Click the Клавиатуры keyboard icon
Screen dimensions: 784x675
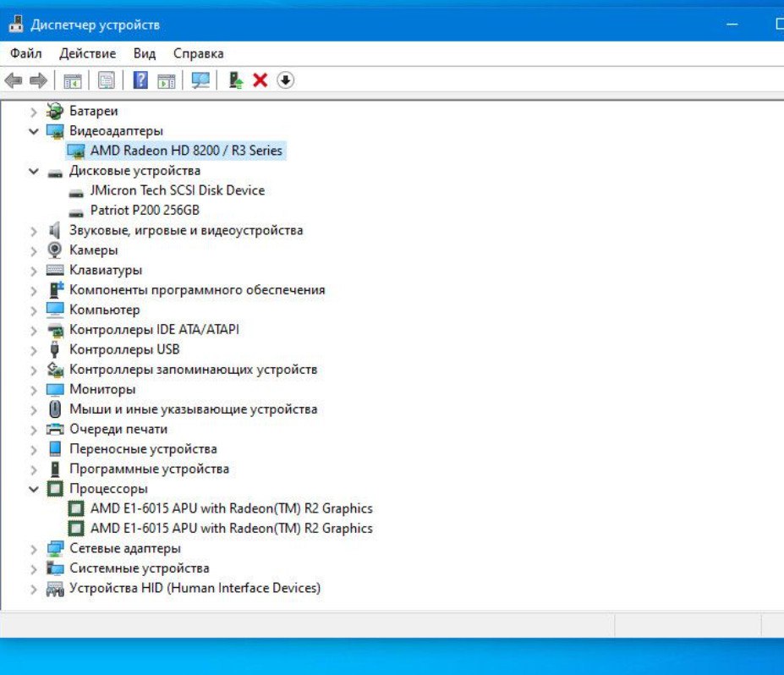55,270
